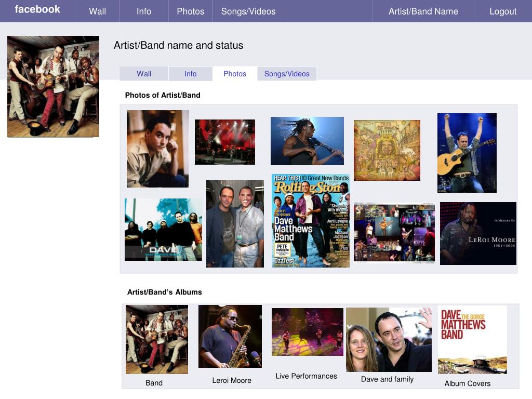
Task: Select the Songs/Videos tab below status
Action: click(x=287, y=74)
